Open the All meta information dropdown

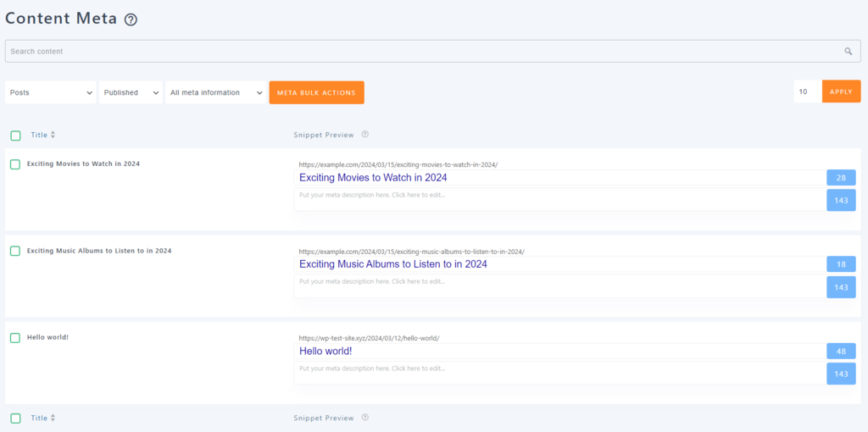[216, 92]
